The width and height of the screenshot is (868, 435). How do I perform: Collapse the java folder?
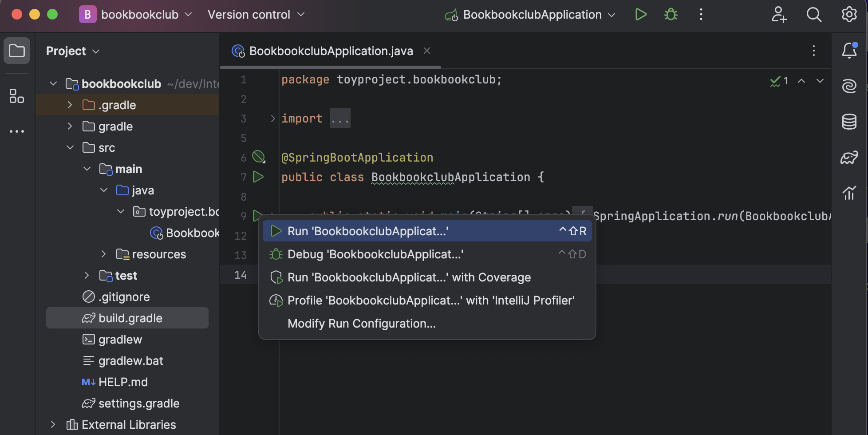(104, 190)
